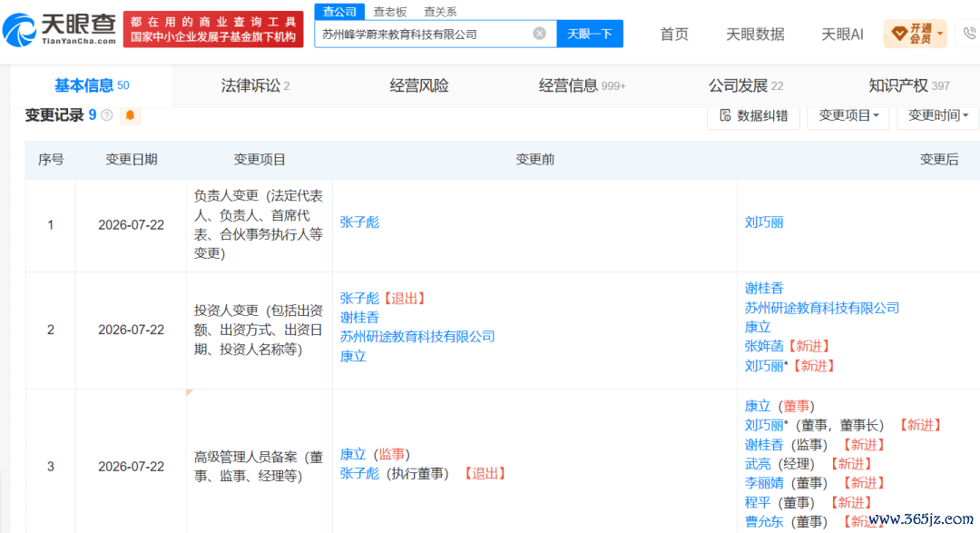
Task: Open 康立 (董事) link in row 3 变更后
Action: point(758,407)
